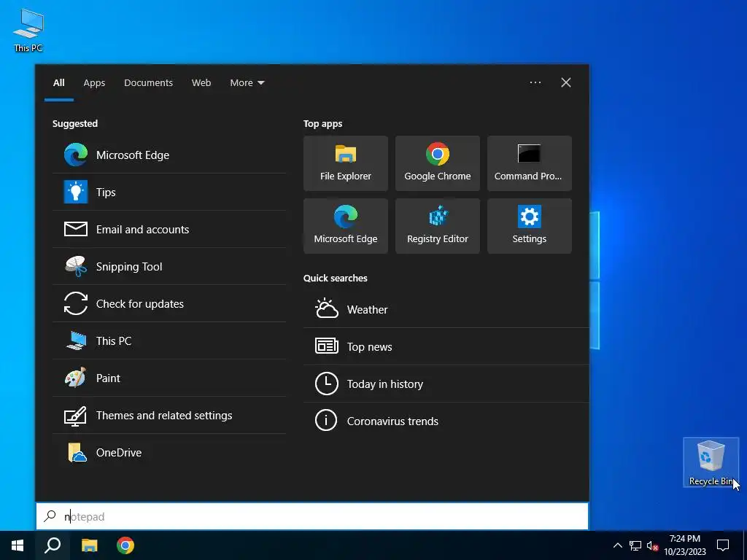The height and width of the screenshot is (560, 747).
Task: Open OneDrive from suggestions
Action: [x=169, y=452]
